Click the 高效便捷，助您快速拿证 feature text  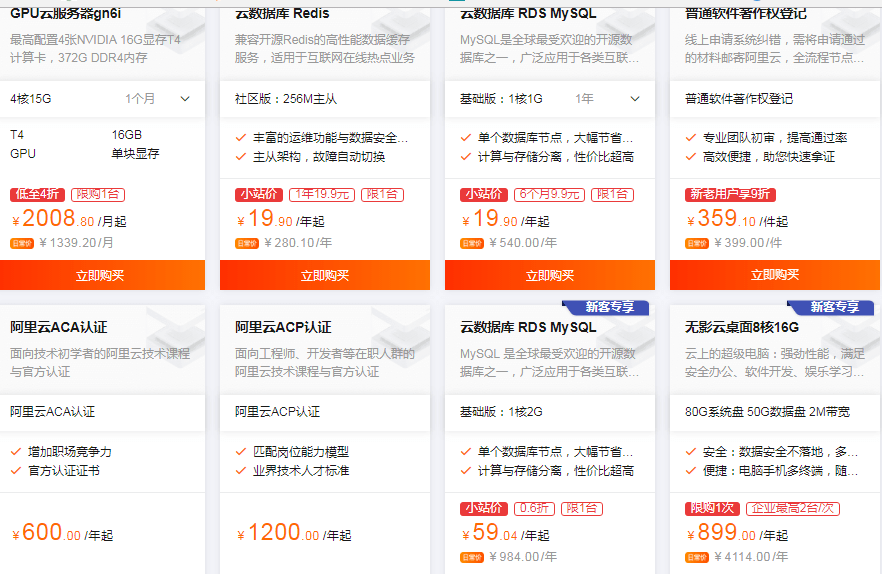[x=769, y=157]
